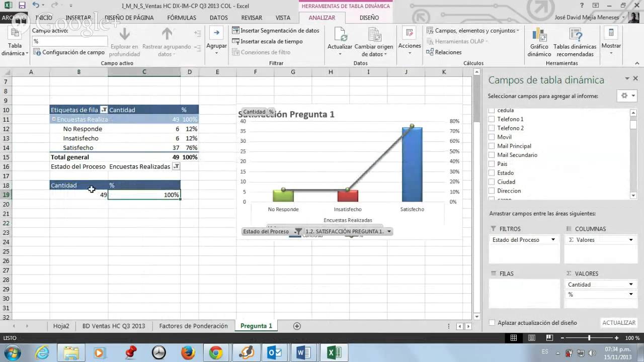
Task: Open the field list settings gear
Action: 627,96
